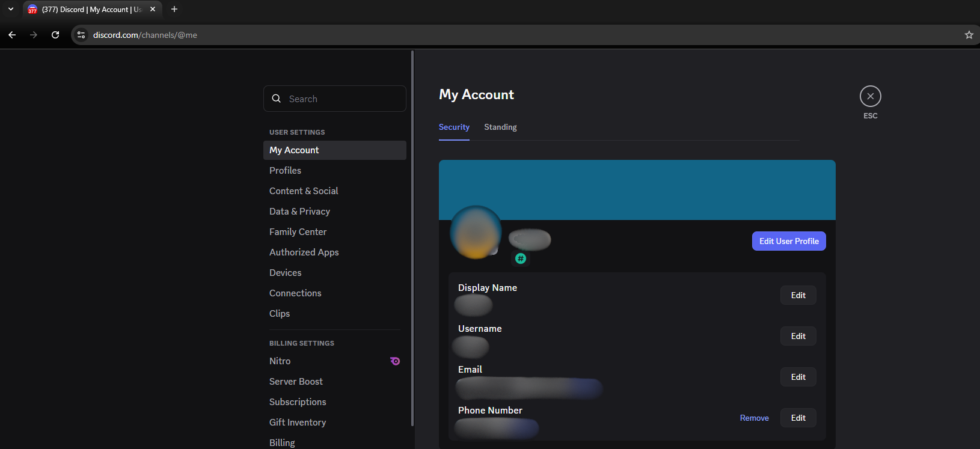Open Profiles settings in sidebar
Viewport: 980px width, 449px height.
coord(286,171)
